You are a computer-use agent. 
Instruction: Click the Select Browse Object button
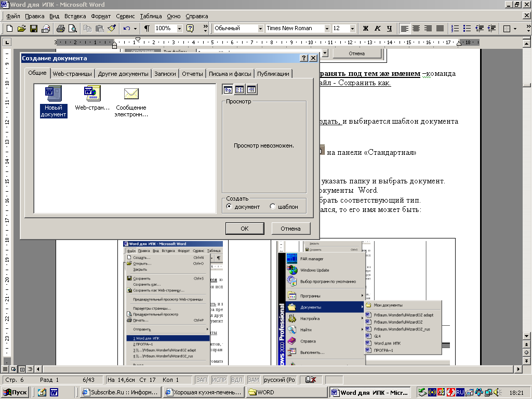[526, 353]
